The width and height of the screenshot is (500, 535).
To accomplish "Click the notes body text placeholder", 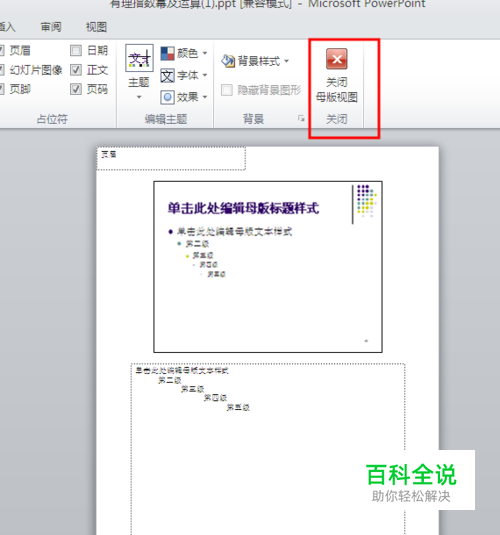I will [268, 449].
